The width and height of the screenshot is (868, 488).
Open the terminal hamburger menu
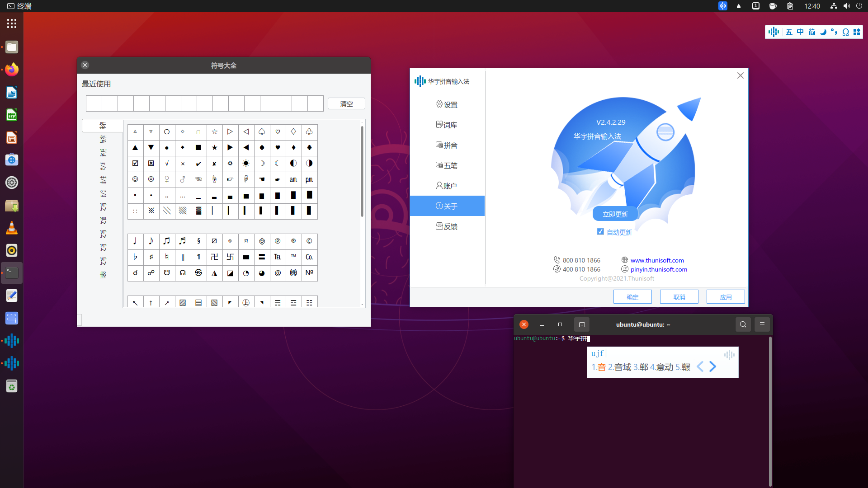tap(762, 324)
